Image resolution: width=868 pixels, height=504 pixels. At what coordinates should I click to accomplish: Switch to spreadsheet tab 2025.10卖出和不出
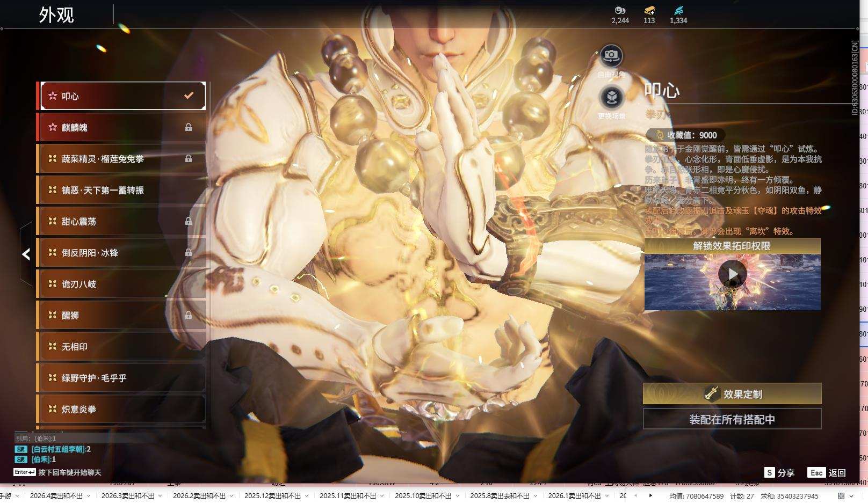pyautogui.click(x=423, y=496)
